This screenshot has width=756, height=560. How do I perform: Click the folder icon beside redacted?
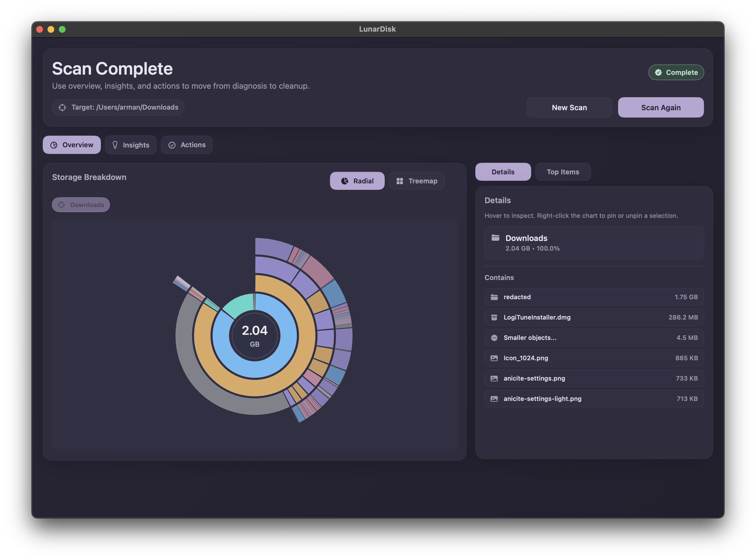[x=494, y=297]
